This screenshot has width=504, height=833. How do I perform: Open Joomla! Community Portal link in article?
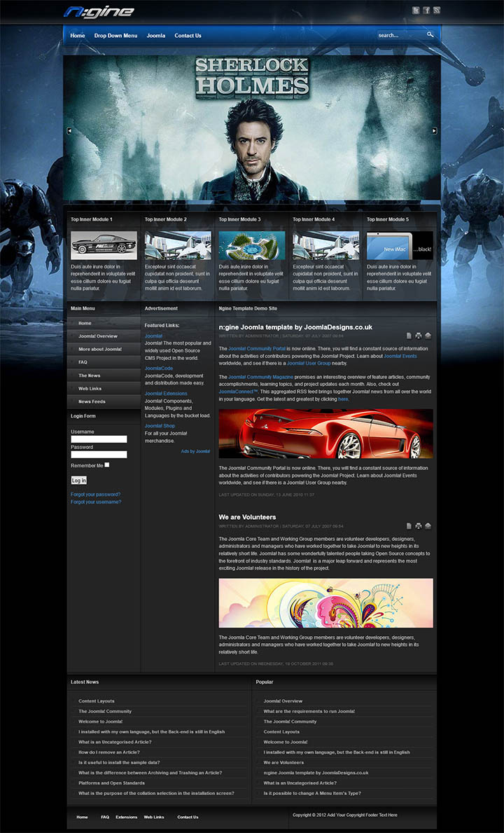pos(257,348)
